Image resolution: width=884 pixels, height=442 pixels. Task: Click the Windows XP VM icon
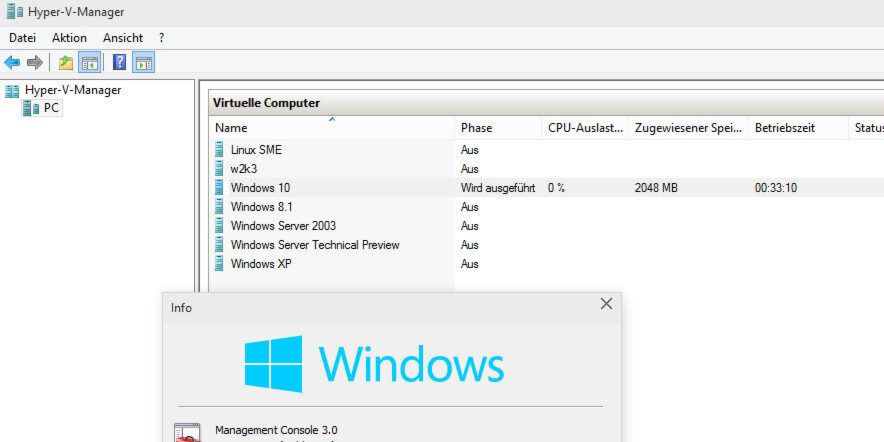click(x=219, y=263)
